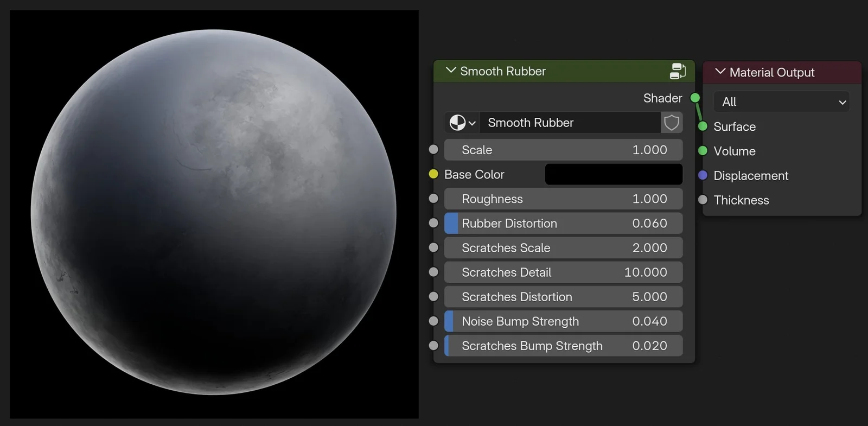Image resolution: width=868 pixels, height=426 pixels.
Task: Click the yellow Base Color socket
Action: [433, 174]
